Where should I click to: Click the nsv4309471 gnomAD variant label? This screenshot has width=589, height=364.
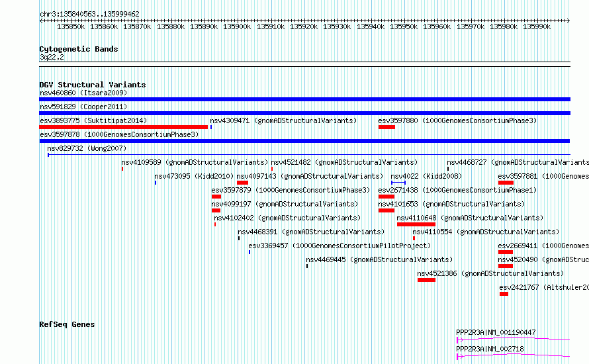tap(283, 120)
